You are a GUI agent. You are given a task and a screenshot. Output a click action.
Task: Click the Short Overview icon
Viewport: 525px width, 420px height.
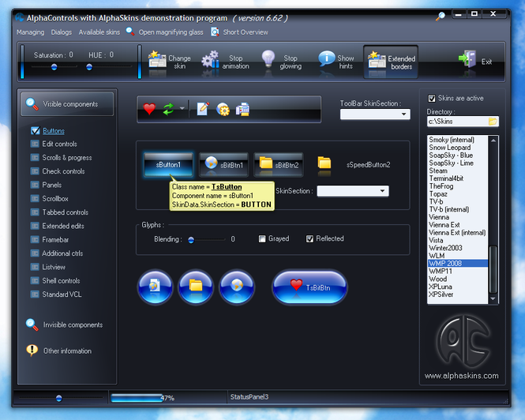[x=215, y=32]
